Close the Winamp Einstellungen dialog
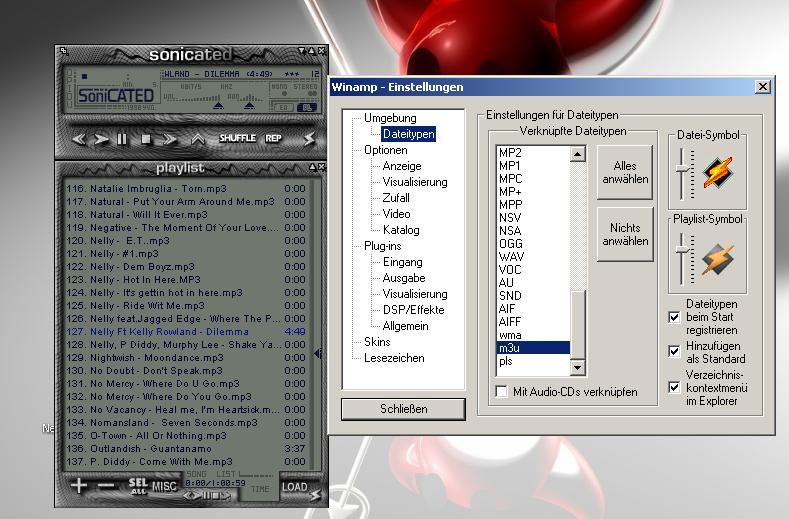This screenshot has height=519, width=789. 763,87
